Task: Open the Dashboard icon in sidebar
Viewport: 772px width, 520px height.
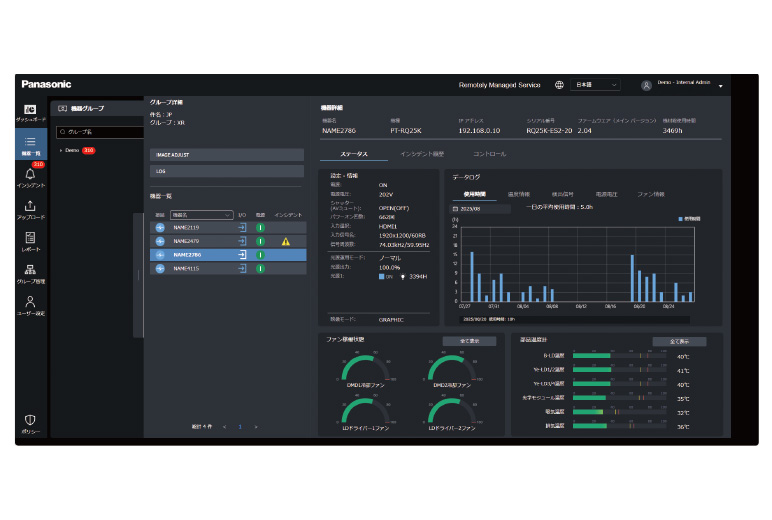Action: 31,109
